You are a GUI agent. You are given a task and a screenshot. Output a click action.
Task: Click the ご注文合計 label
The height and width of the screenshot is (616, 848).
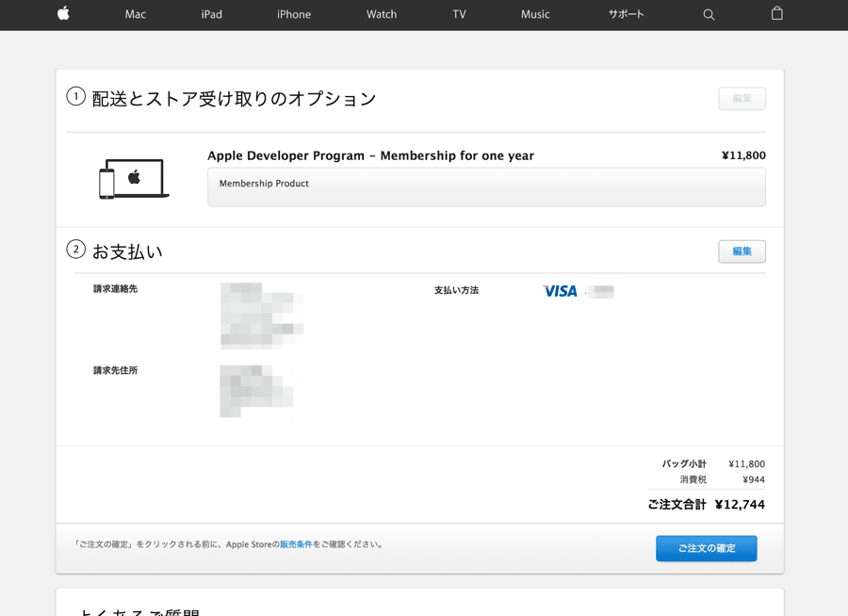(x=677, y=505)
